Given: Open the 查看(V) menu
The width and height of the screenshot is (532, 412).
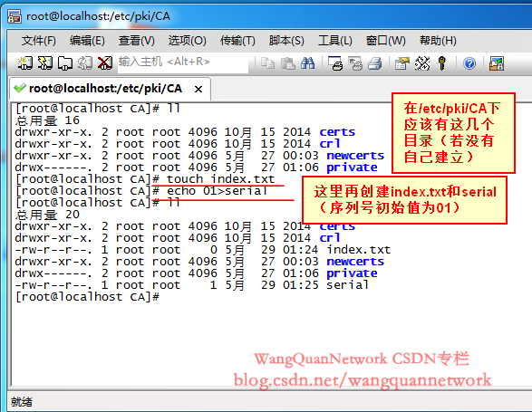Looking at the screenshot, I should click(x=136, y=41).
